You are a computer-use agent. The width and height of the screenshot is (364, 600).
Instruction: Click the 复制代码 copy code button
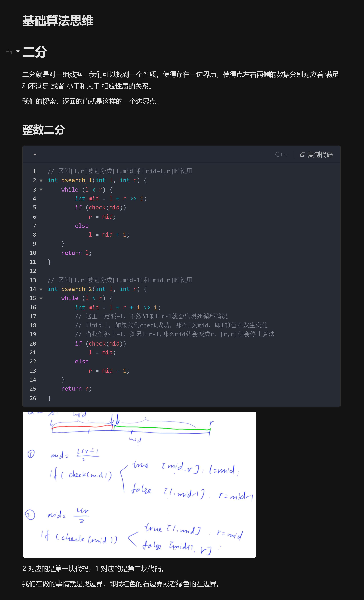tap(317, 155)
